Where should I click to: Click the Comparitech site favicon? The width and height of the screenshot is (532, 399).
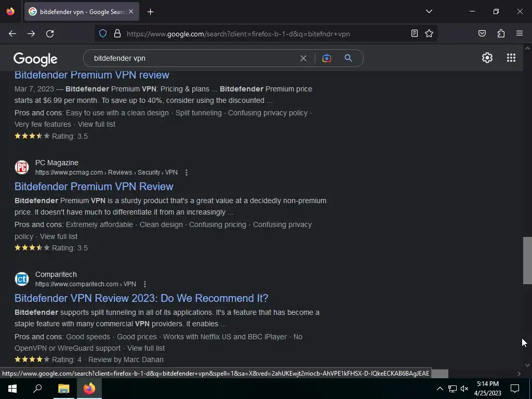[x=22, y=279]
